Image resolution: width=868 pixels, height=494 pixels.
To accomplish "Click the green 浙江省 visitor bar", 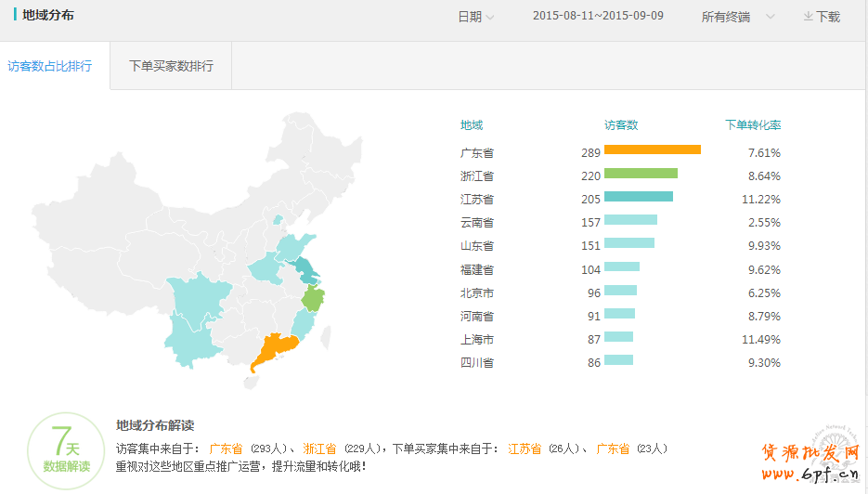I will [x=641, y=173].
